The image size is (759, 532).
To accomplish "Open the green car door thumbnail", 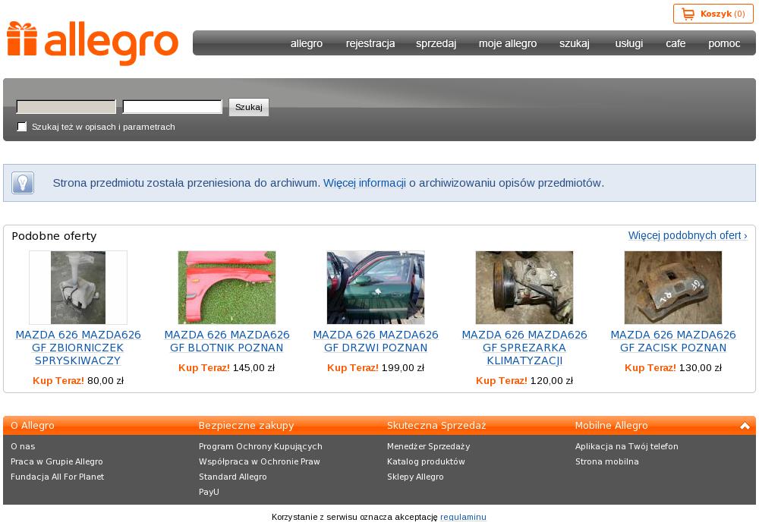I will coord(376,288).
